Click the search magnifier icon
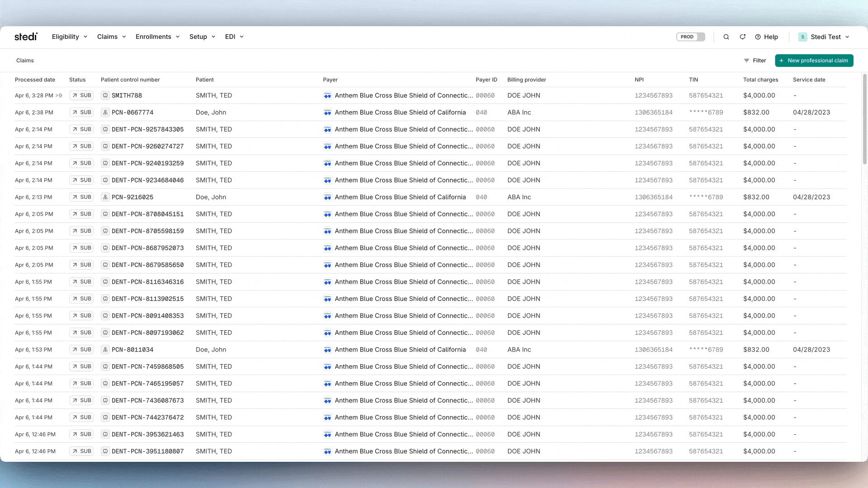Image resolution: width=868 pixels, height=488 pixels. [x=726, y=37]
